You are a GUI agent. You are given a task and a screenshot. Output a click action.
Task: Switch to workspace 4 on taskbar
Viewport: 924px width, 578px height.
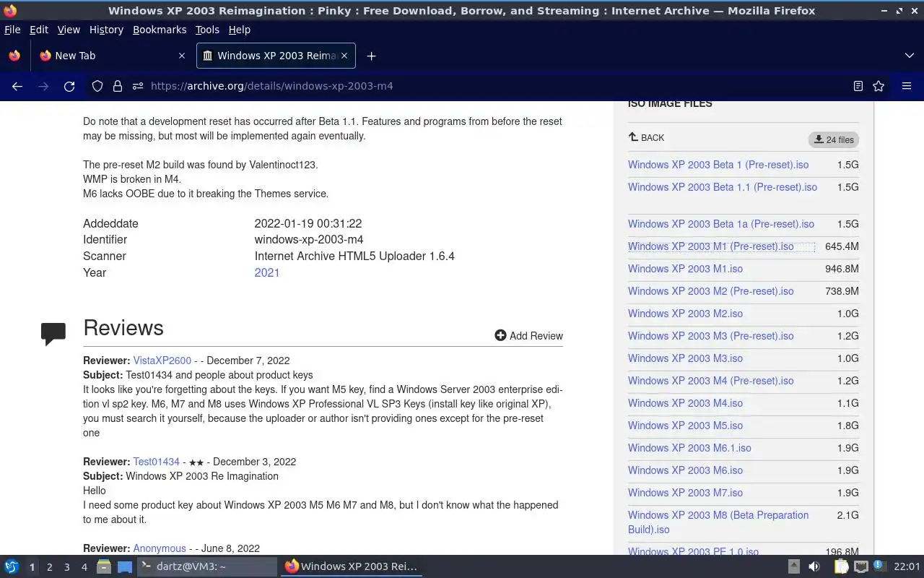point(84,567)
